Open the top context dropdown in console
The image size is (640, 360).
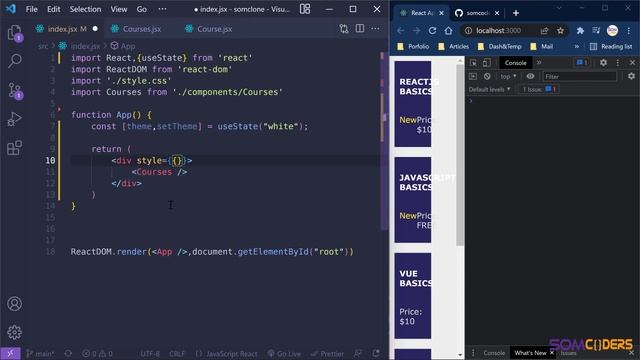508,76
